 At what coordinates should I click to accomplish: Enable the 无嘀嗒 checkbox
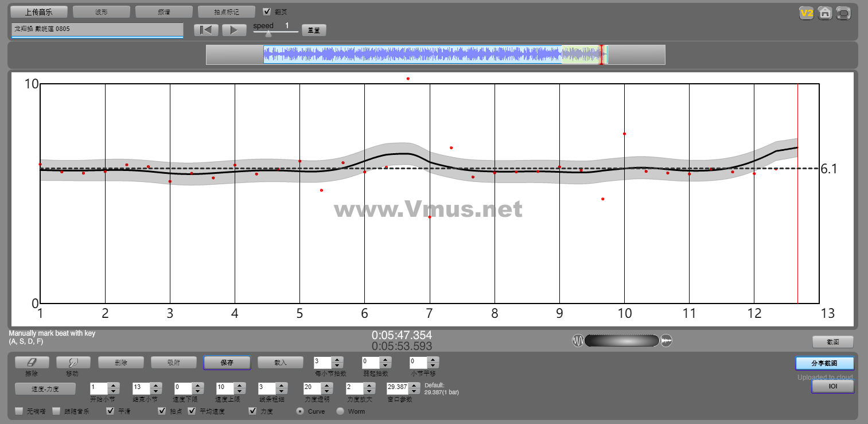click(20, 411)
